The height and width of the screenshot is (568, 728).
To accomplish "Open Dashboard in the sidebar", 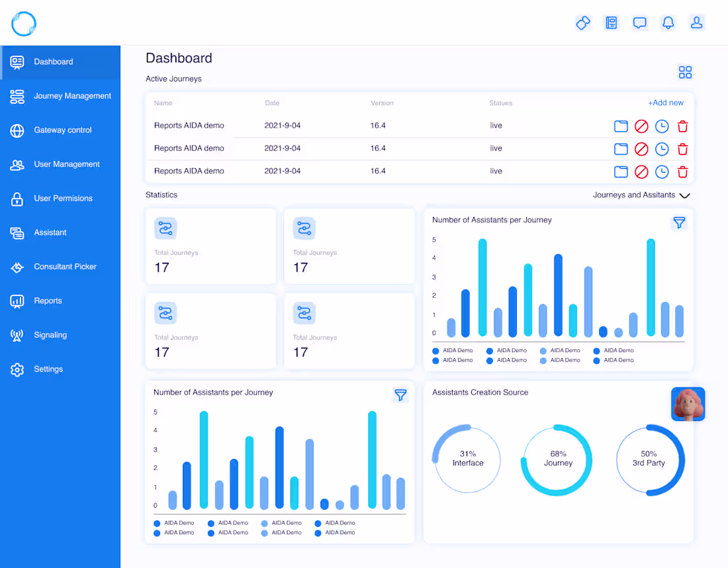I will 60,62.
